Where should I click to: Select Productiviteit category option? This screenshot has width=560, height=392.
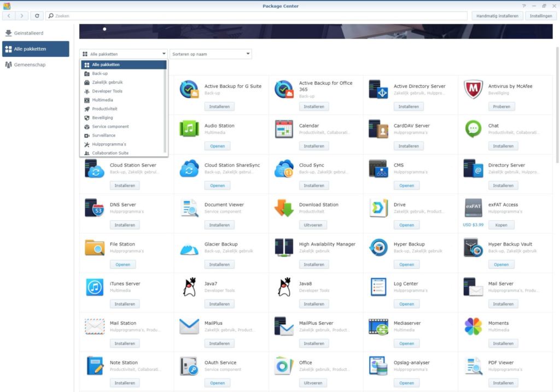coord(124,109)
